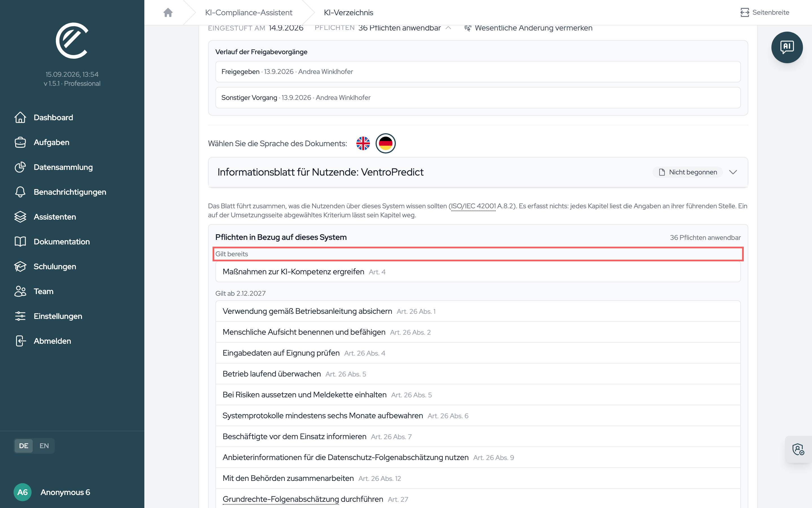The width and height of the screenshot is (812, 508).
Task: Click the document icon beside Nicht begonnen
Action: tap(662, 172)
